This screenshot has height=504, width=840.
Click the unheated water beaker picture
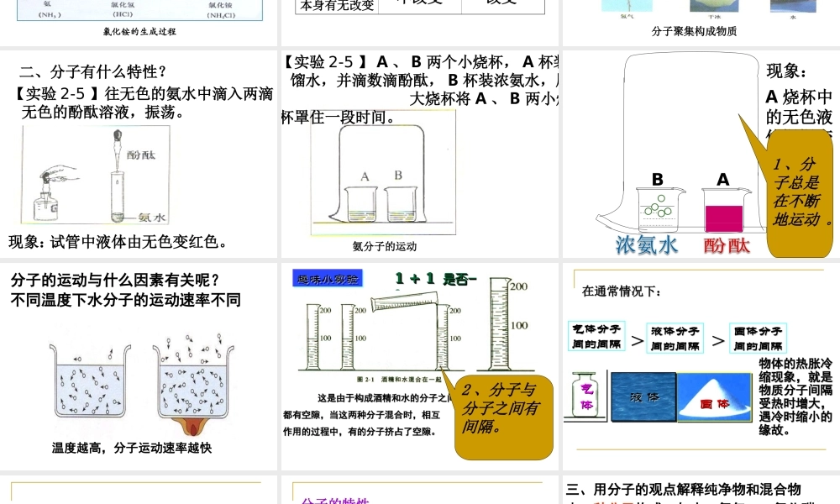point(90,381)
